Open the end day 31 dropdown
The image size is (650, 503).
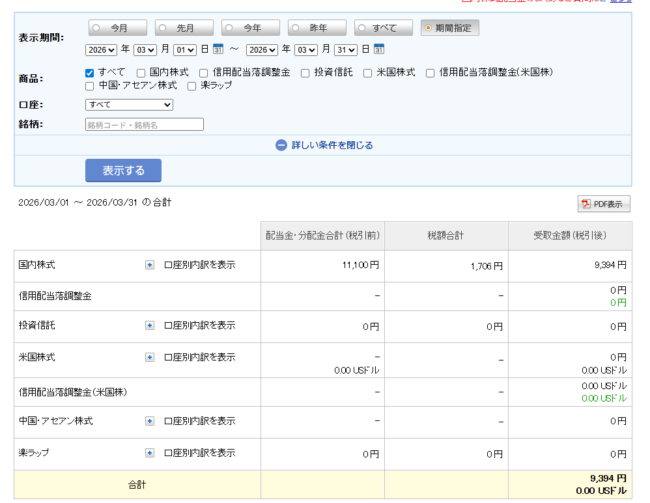(346, 49)
